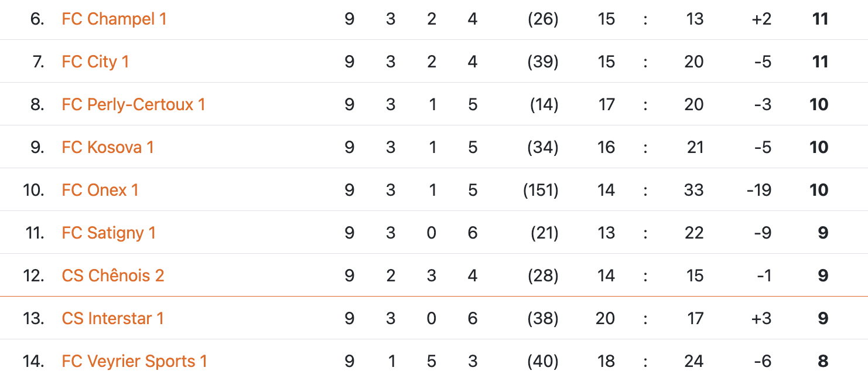Image resolution: width=868 pixels, height=381 pixels.
Task: Open the FC City 1 team link
Action: (x=95, y=62)
